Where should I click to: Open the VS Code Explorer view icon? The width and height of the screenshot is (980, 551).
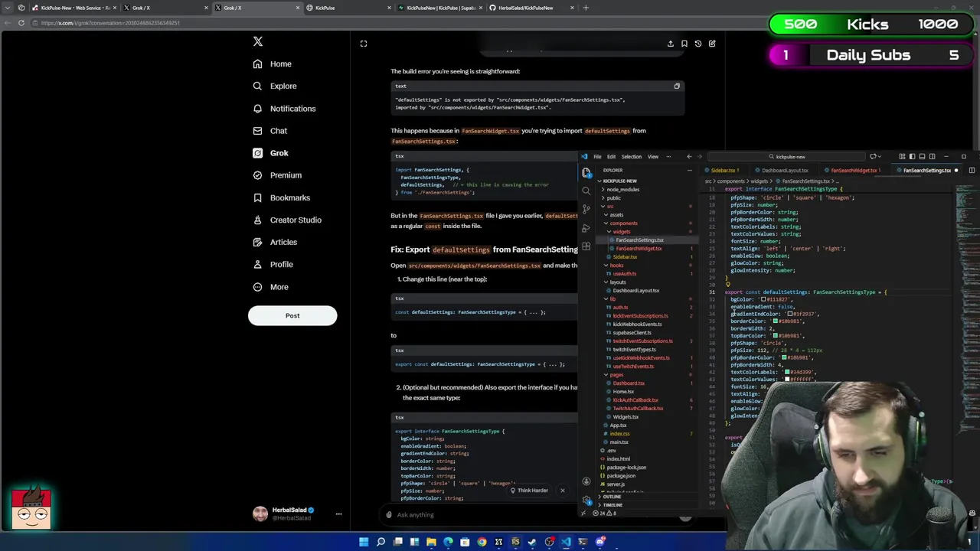coord(586,173)
